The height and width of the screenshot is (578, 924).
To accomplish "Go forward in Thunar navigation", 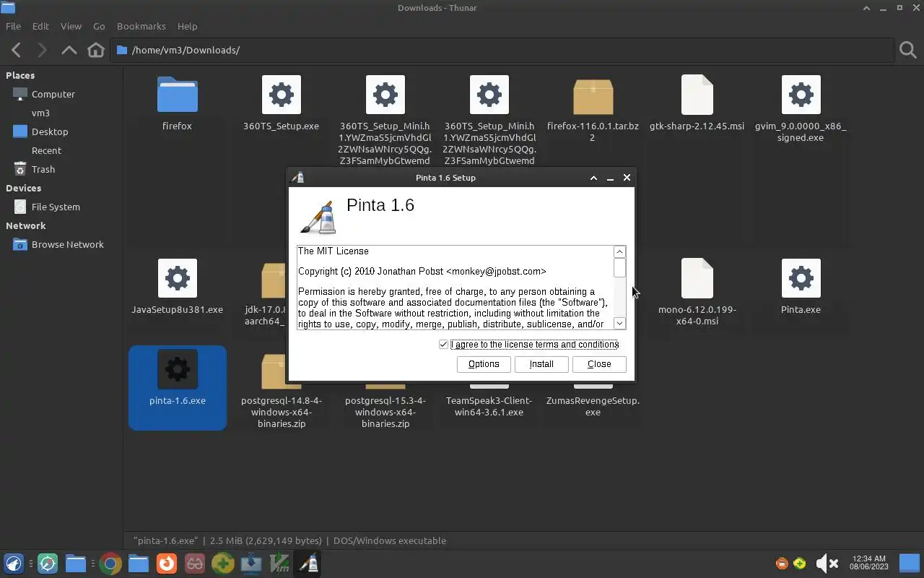I will coord(42,50).
